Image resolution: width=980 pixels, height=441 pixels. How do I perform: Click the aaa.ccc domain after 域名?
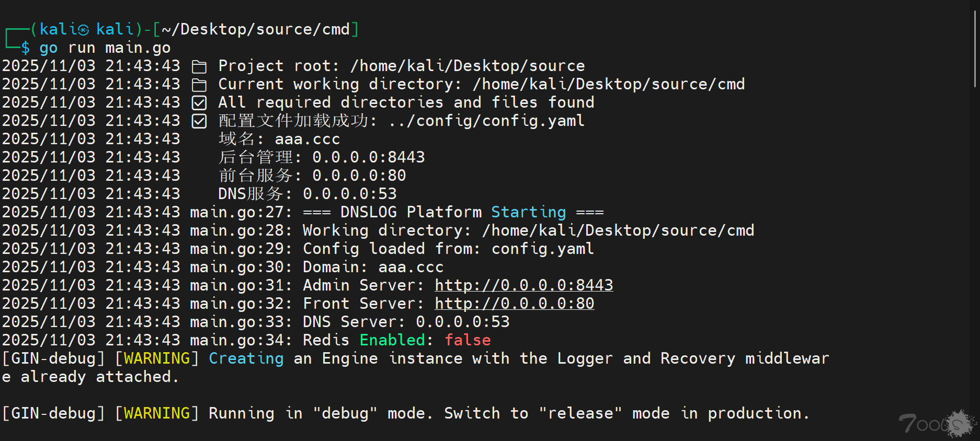tap(307, 140)
